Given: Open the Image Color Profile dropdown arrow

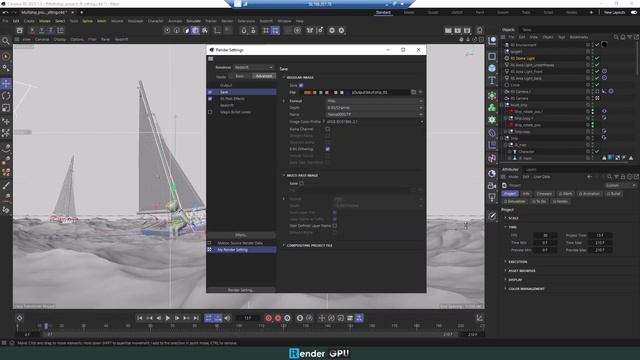Looking at the screenshot, I should click(x=421, y=122).
